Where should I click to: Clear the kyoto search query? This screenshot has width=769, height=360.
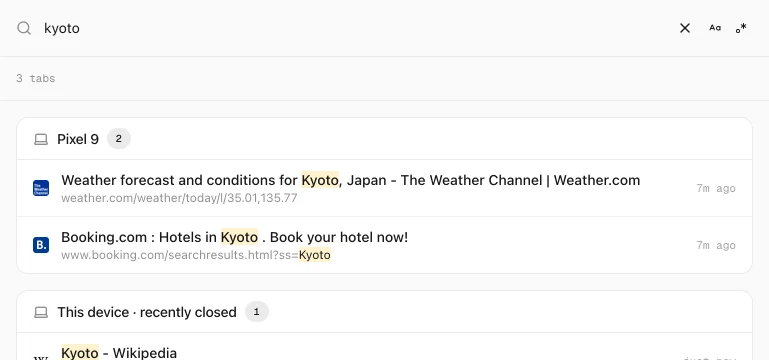[x=685, y=28]
